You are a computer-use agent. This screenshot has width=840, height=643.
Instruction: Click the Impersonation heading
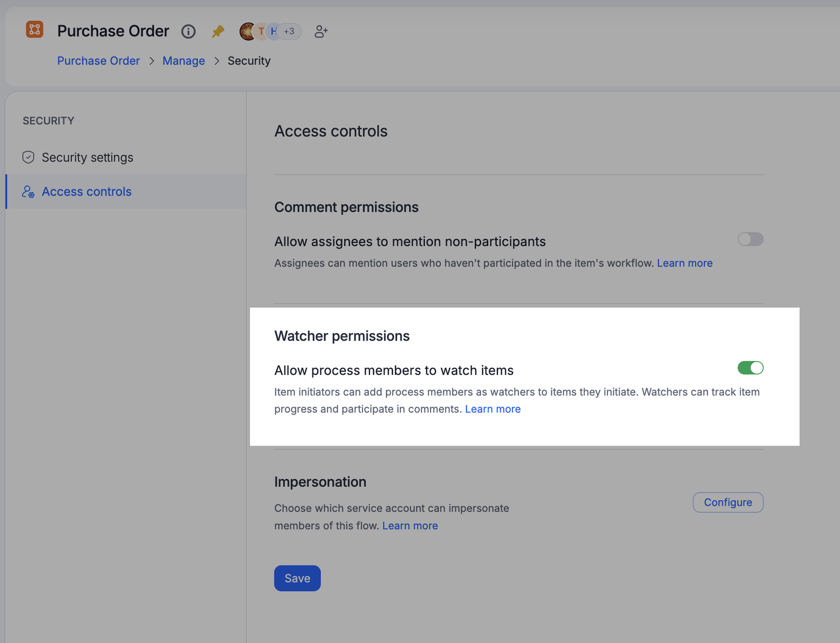click(x=320, y=482)
